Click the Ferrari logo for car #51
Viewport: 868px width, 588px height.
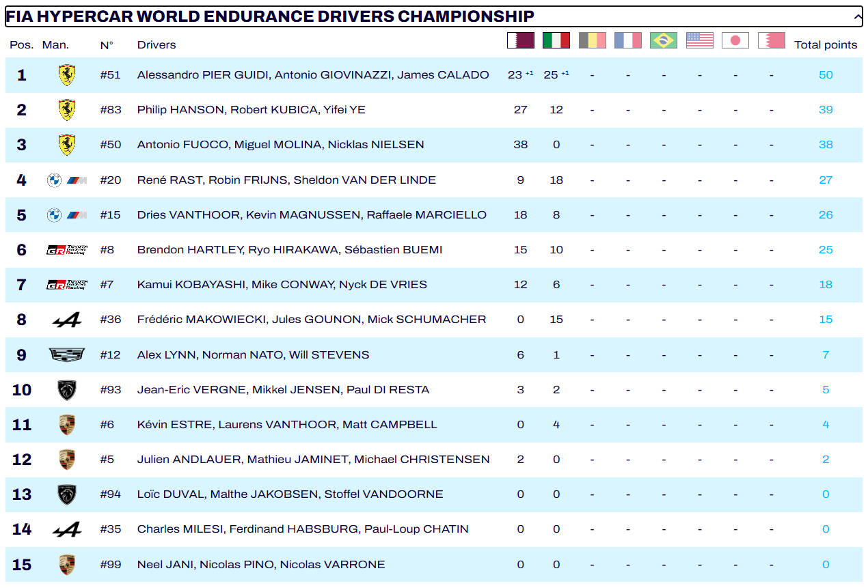click(x=66, y=75)
